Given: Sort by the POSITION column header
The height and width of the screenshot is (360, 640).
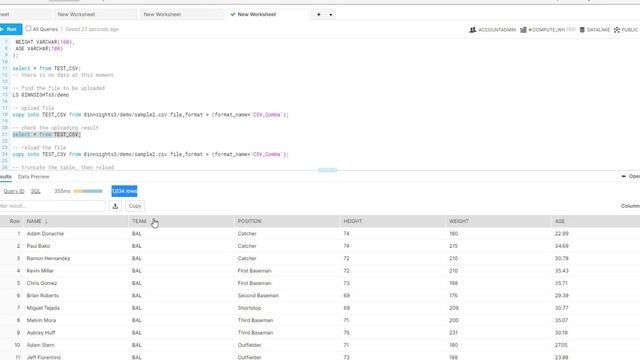Looking at the screenshot, I should click(x=249, y=221).
